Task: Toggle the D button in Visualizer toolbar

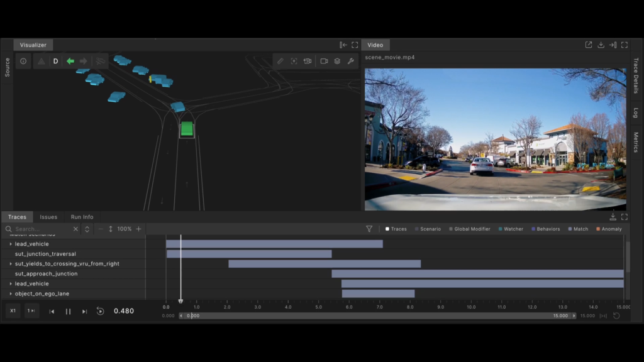Action: coord(55,61)
